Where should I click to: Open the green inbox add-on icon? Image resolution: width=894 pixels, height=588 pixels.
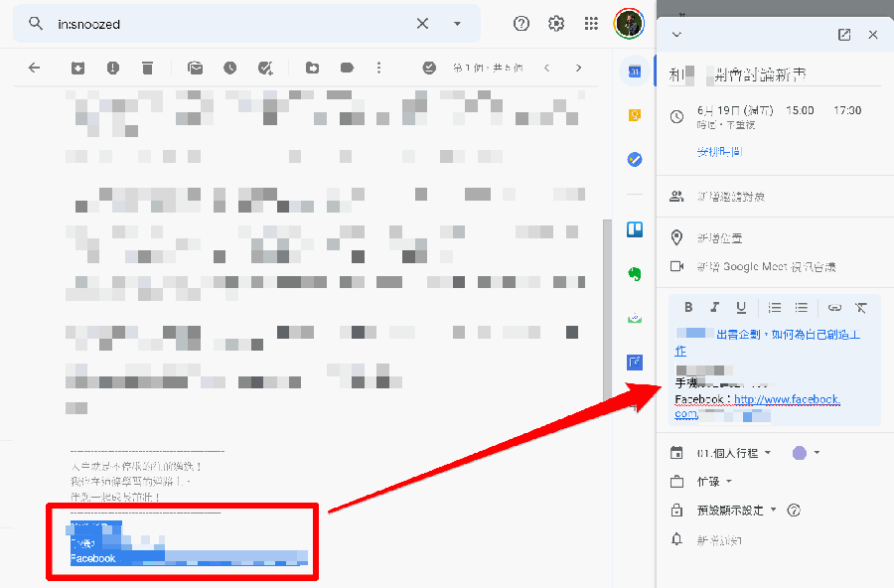(x=635, y=318)
